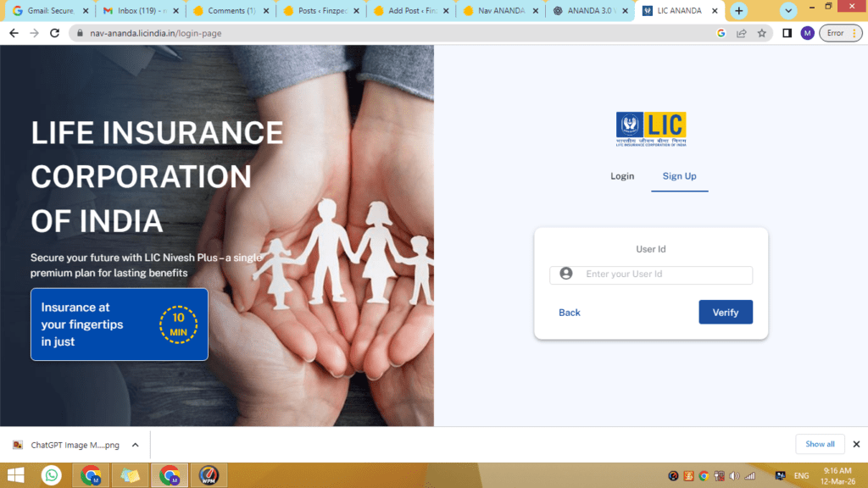Click the speaker icon in the system tray
The height and width of the screenshot is (488, 868).
(732, 475)
